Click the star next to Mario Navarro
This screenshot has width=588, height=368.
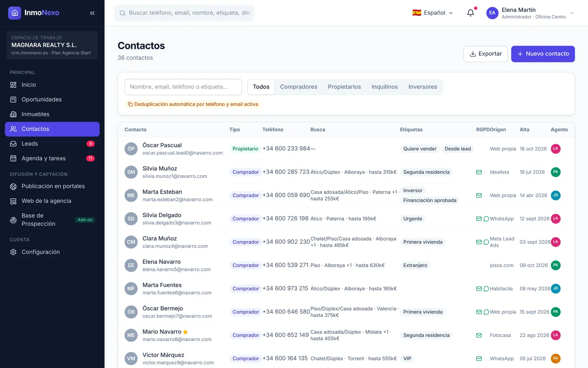click(185, 332)
